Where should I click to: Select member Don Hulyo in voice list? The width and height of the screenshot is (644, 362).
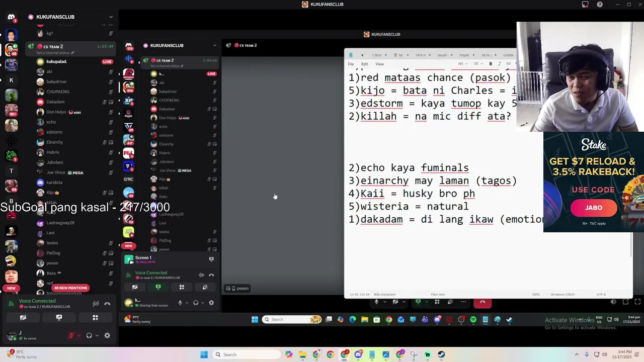click(56, 112)
